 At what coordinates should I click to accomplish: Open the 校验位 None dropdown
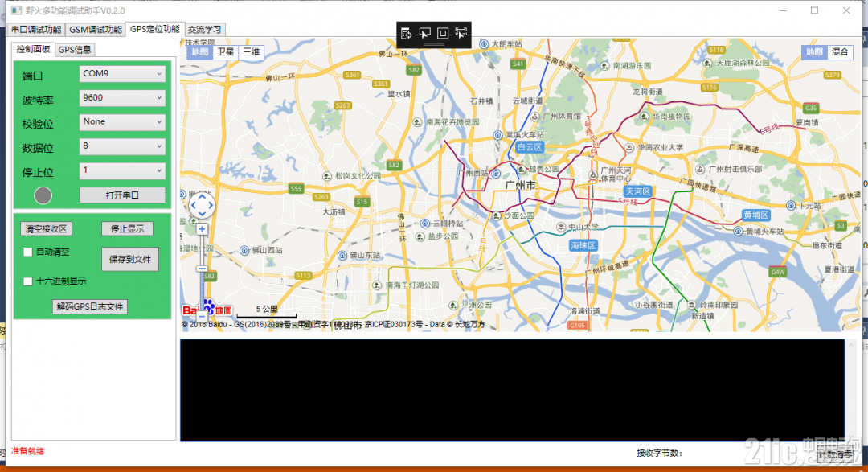click(x=122, y=122)
